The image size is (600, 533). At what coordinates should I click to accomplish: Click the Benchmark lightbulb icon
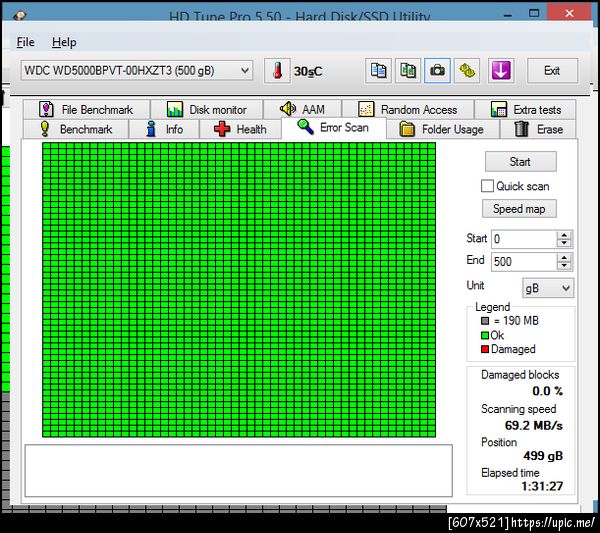(45, 129)
